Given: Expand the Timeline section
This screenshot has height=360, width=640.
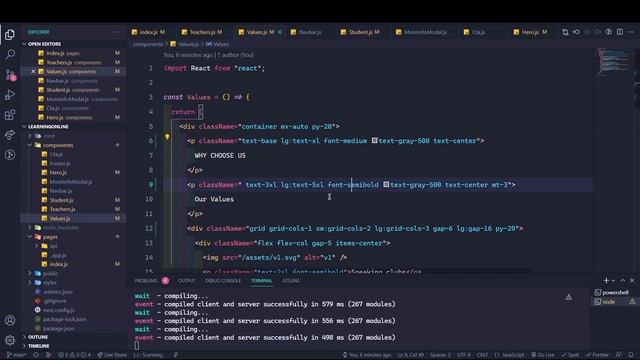Looking at the screenshot, I should (38, 346).
